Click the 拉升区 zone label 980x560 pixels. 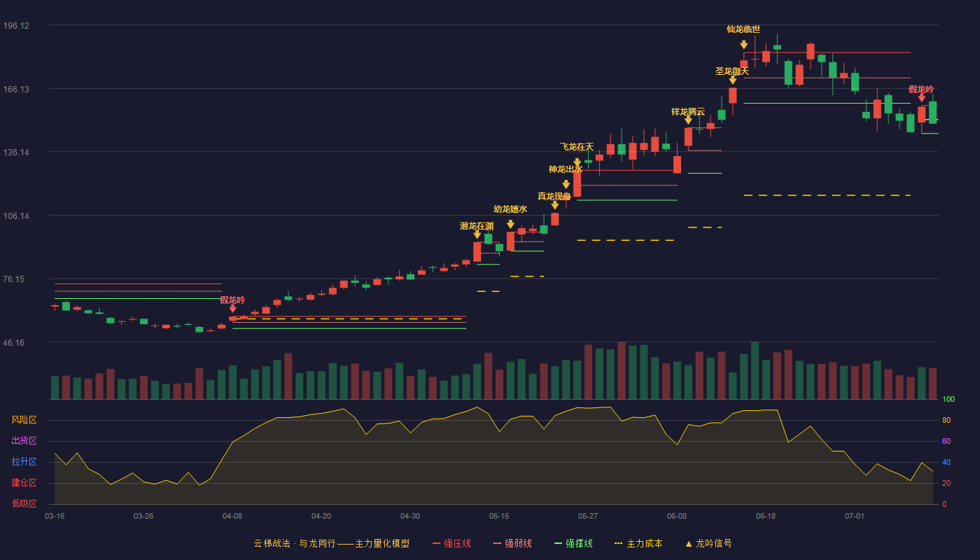24,462
